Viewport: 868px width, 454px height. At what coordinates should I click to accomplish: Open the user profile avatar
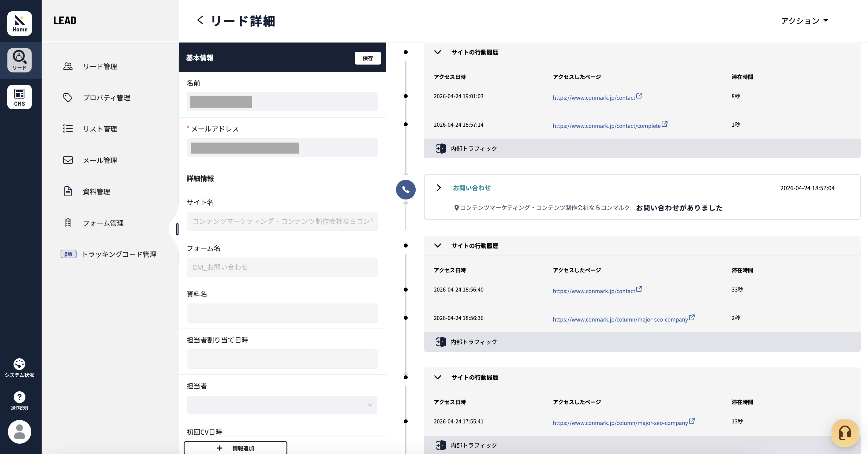20,432
